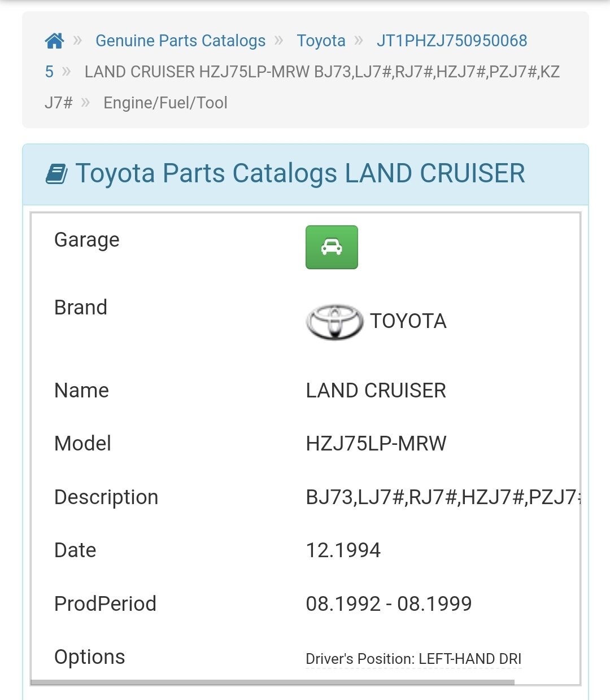This screenshot has width=610, height=700.
Task: Tap the Garage row label
Action: (x=87, y=240)
